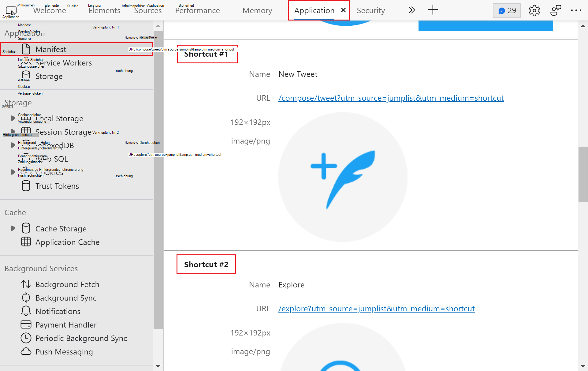Switch to the Memory tab
This screenshot has width=588, height=371.
pyautogui.click(x=257, y=10)
